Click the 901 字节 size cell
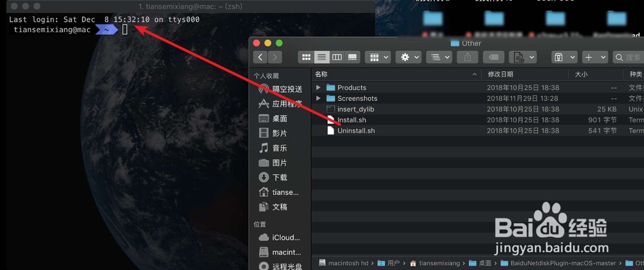 [602, 120]
